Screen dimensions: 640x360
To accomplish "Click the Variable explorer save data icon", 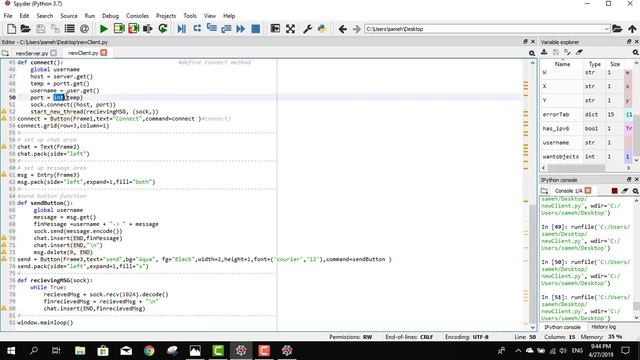I will point(556,52).
